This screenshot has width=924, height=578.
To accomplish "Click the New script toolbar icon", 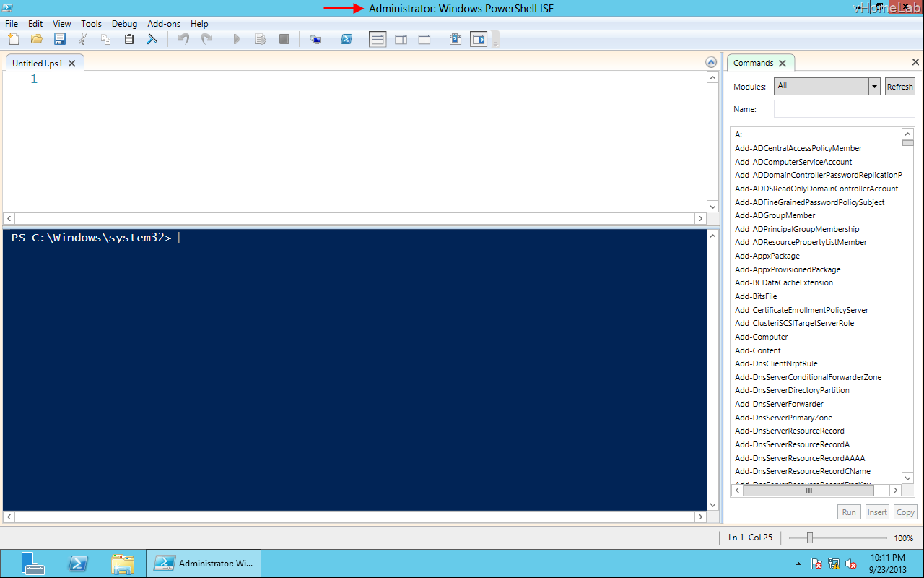I will 14,39.
